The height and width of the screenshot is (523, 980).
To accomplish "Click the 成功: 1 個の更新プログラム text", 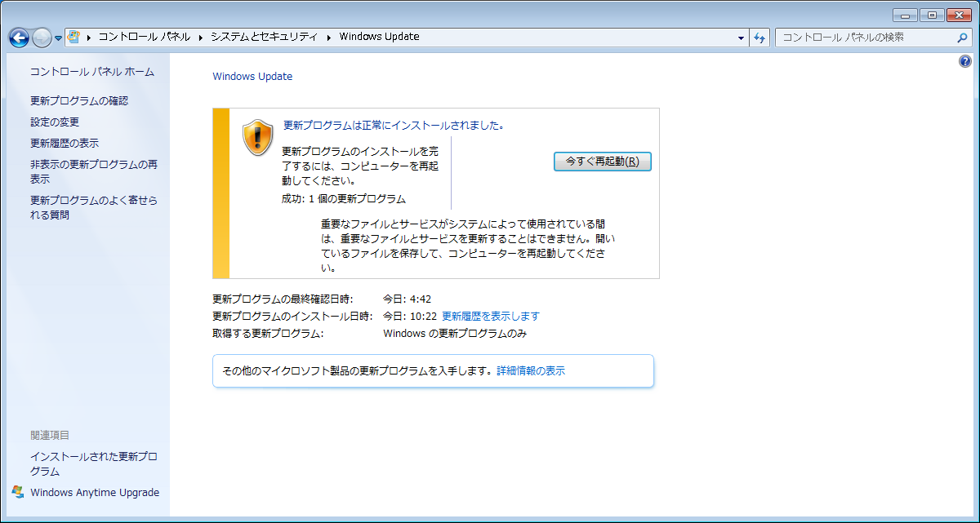I will tap(344, 199).
